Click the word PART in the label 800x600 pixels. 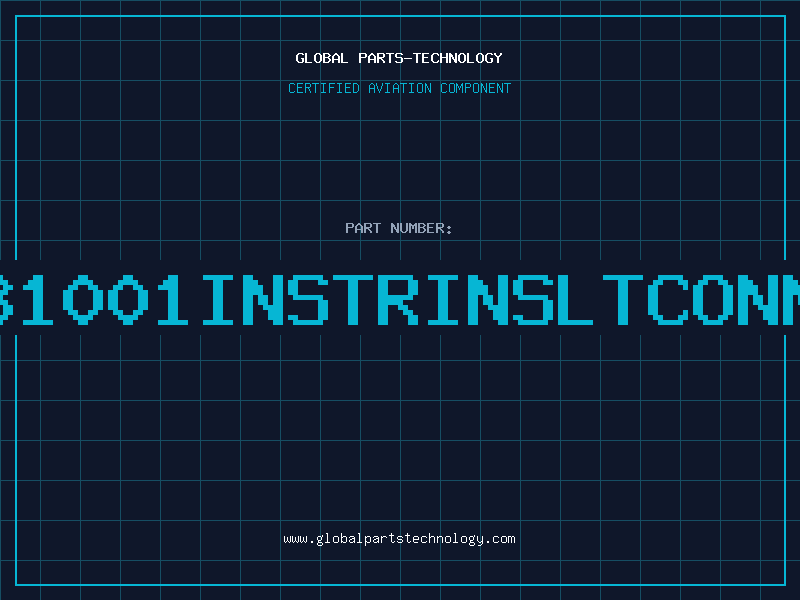(363, 228)
